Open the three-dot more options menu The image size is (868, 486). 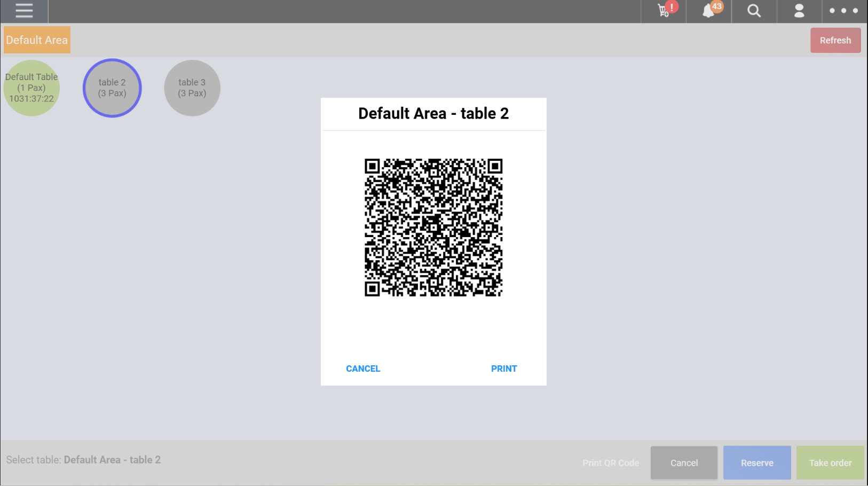(843, 11)
